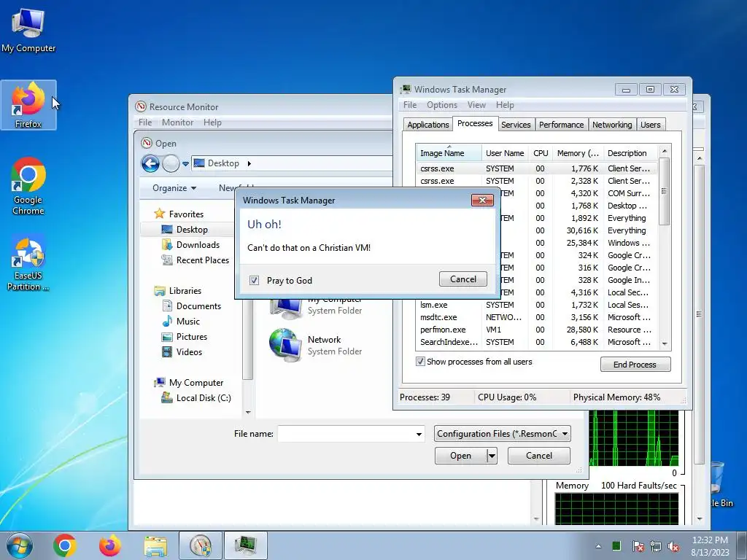Open the Configuration Files type dropdown
The width and height of the screenshot is (747, 560).
(x=502, y=434)
